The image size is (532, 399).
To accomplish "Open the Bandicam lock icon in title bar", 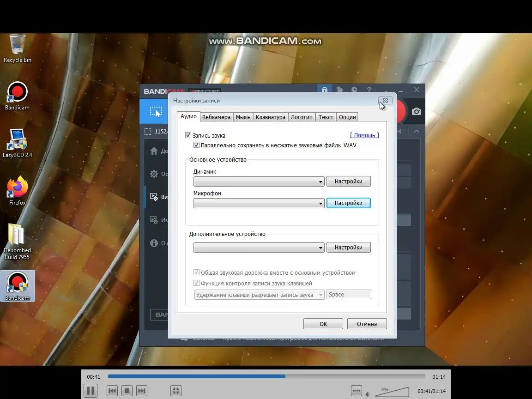I will tap(325, 90).
